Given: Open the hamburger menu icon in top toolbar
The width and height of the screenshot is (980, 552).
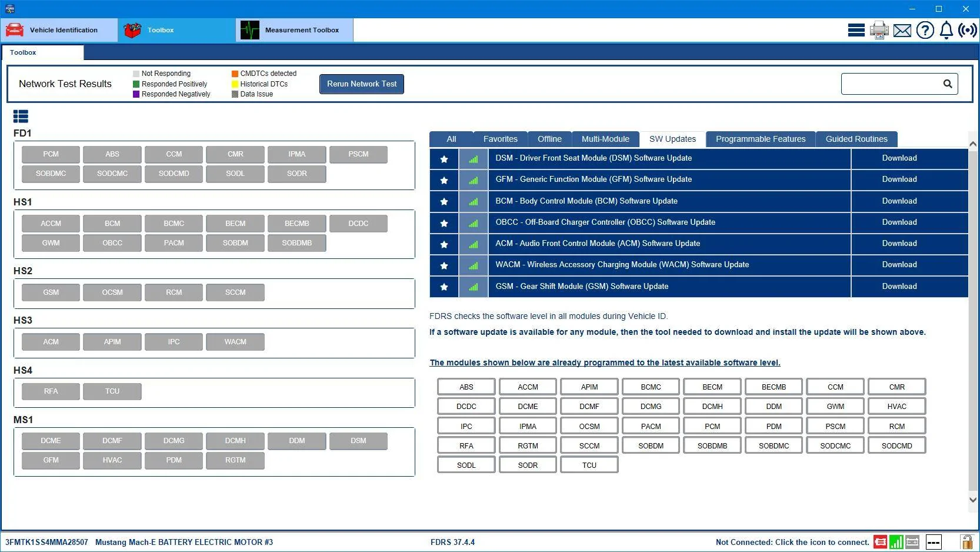Looking at the screenshot, I should (x=856, y=30).
